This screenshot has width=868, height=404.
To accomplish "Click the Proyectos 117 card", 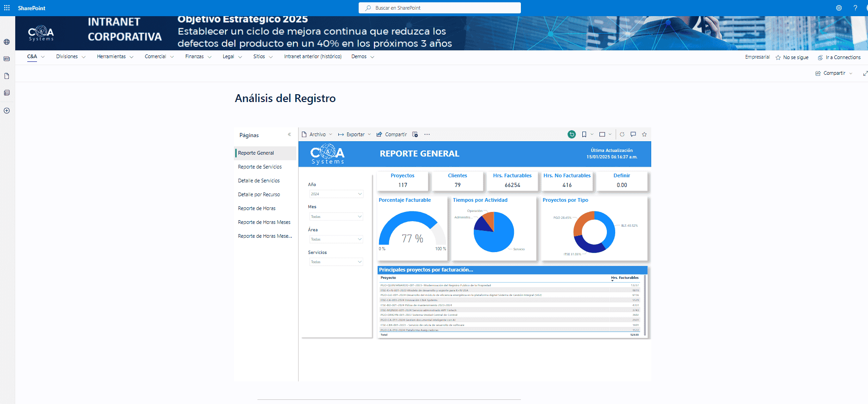I will (403, 181).
